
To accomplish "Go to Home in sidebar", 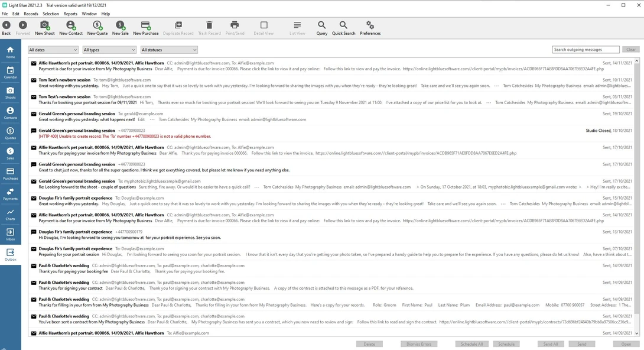I will pyautogui.click(x=10, y=52).
